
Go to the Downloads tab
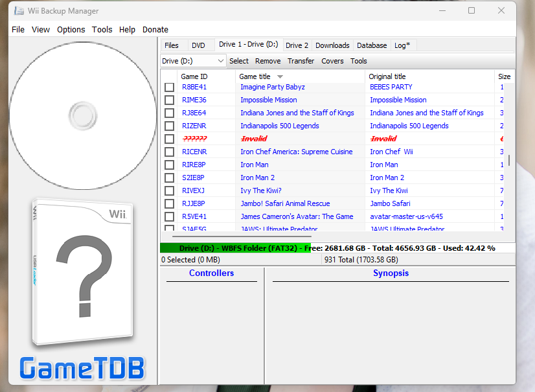point(332,45)
